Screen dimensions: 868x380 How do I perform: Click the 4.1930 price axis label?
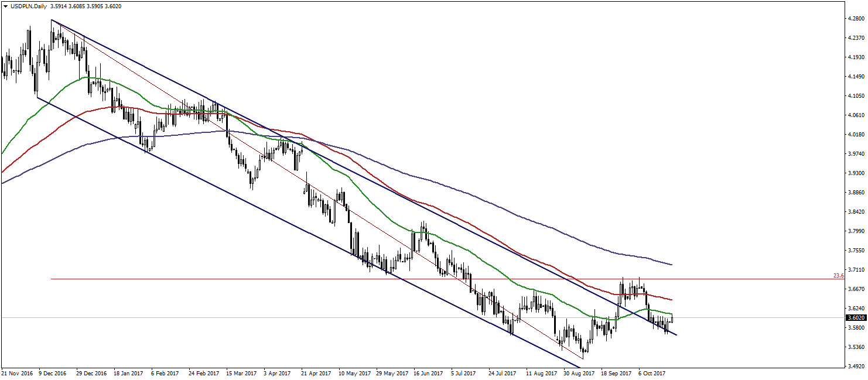(856, 57)
